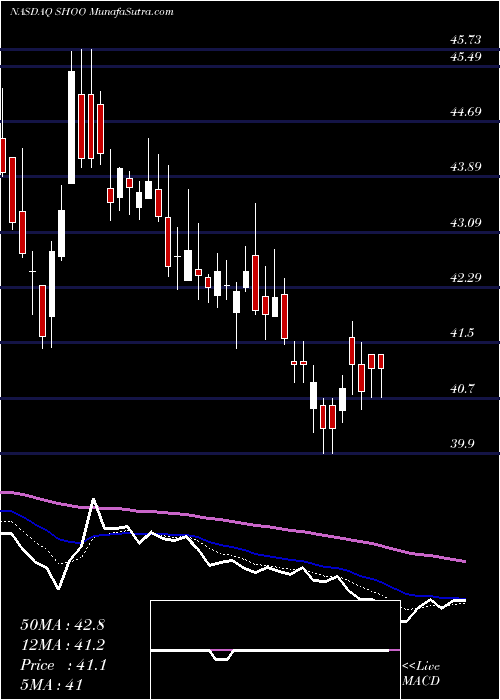Screen dimensions: 500x700
Task: Select the 39.9 price level label
Action: [x=462, y=444]
